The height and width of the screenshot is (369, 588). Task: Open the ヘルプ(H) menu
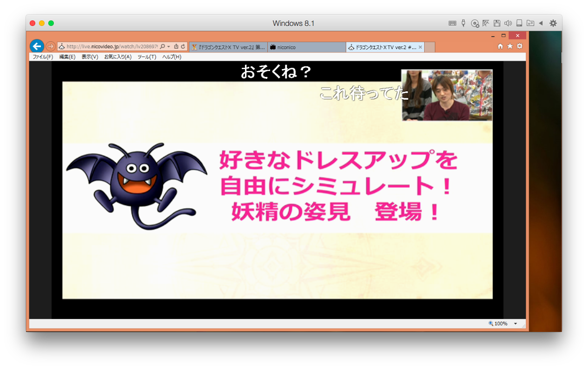[x=172, y=57]
